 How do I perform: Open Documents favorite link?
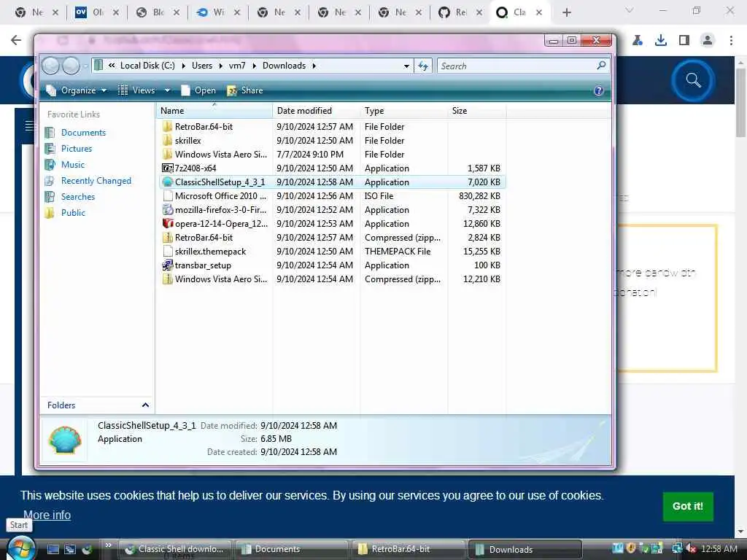83,133
